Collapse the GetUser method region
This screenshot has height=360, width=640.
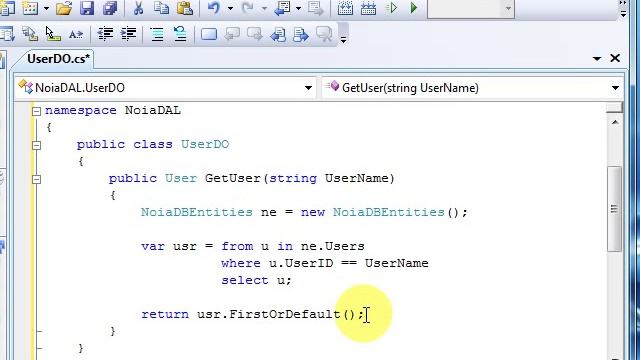pyautogui.click(x=36, y=179)
